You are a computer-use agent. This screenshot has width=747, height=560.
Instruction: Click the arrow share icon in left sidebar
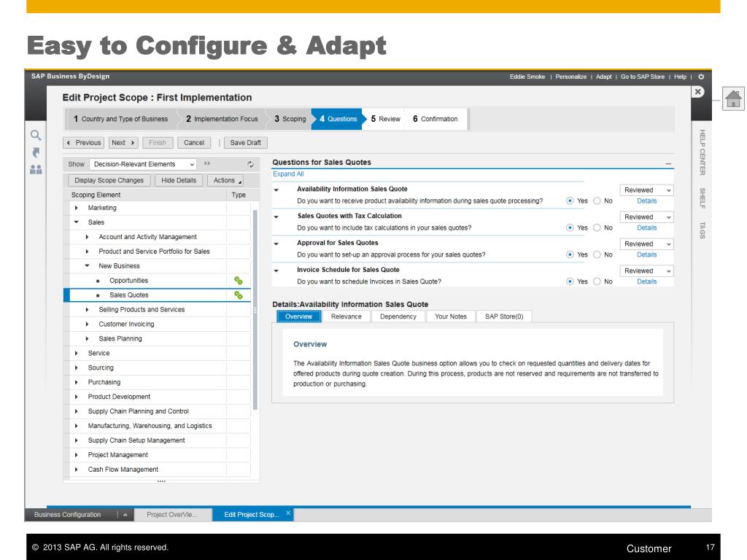click(36, 152)
